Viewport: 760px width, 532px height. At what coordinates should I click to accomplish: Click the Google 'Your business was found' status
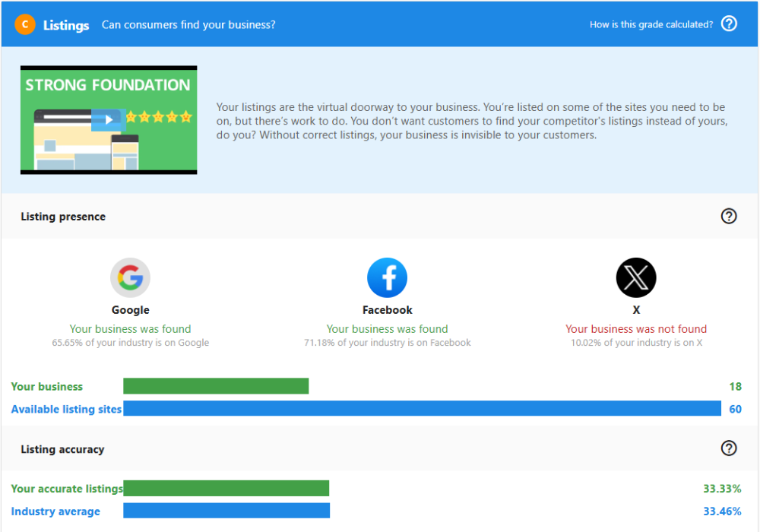(x=130, y=329)
